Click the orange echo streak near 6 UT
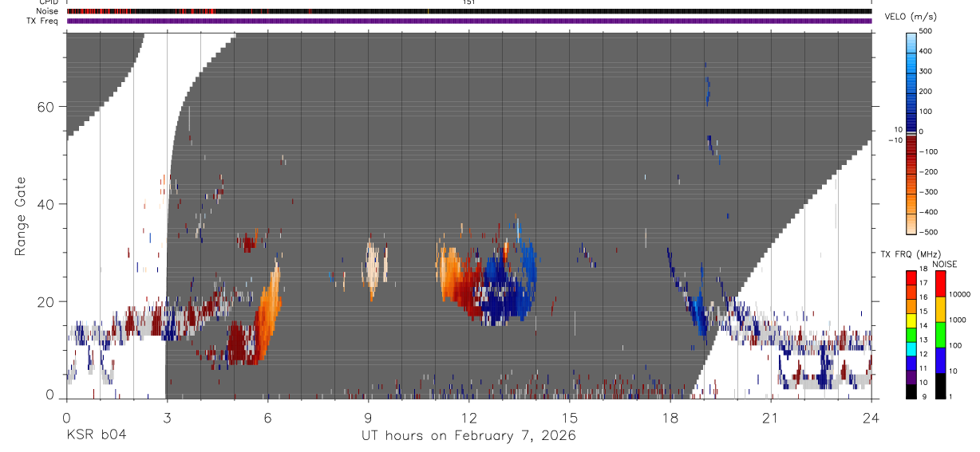The width and height of the screenshot is (980, 452). 270,311
